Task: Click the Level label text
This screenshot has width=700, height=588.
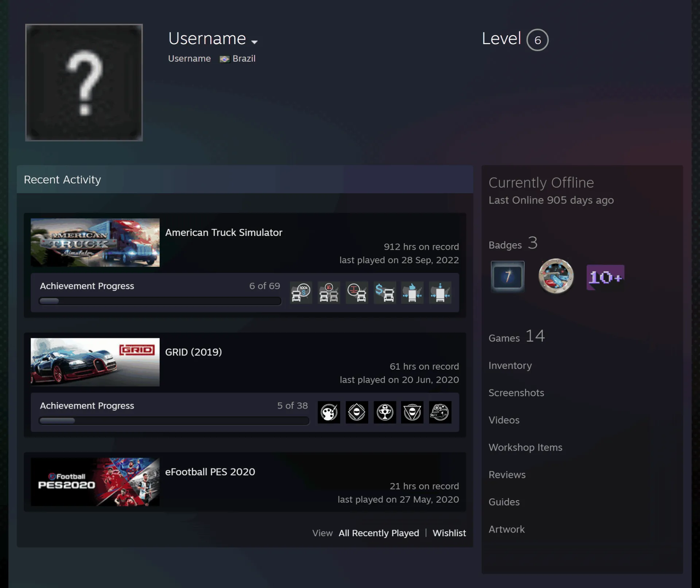Action: click(501, 38)
